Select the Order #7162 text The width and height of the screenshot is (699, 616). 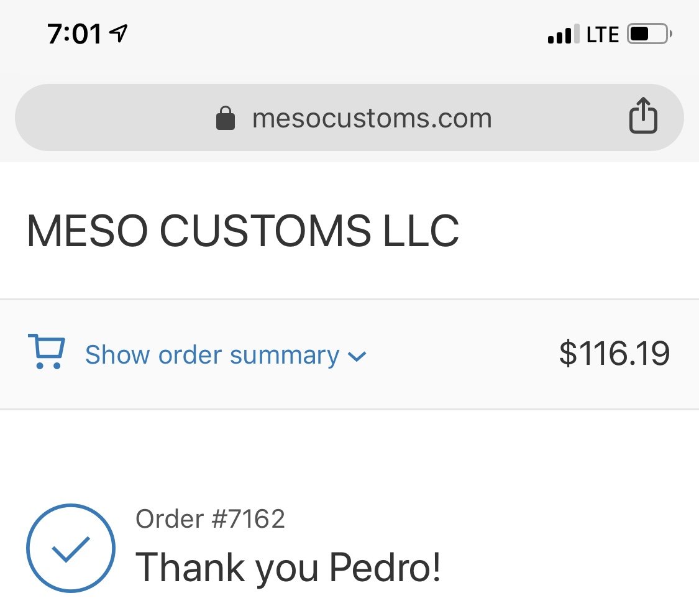[210, 519]
